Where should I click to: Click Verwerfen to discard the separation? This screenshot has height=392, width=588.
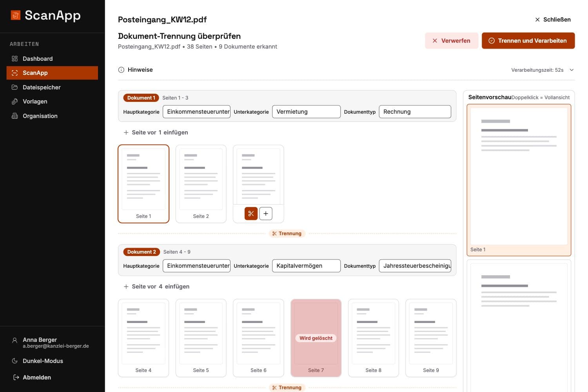(x=452, y=41)
